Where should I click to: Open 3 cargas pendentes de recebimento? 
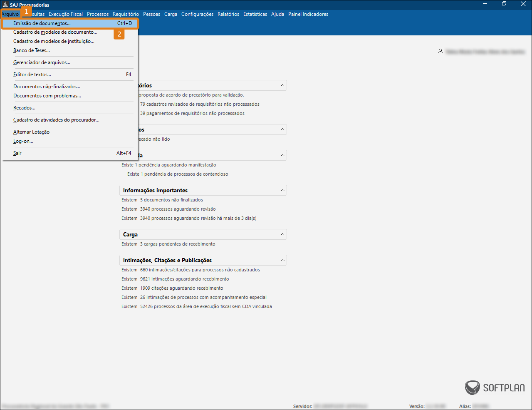pyautogui.click(x=178, y=244)
